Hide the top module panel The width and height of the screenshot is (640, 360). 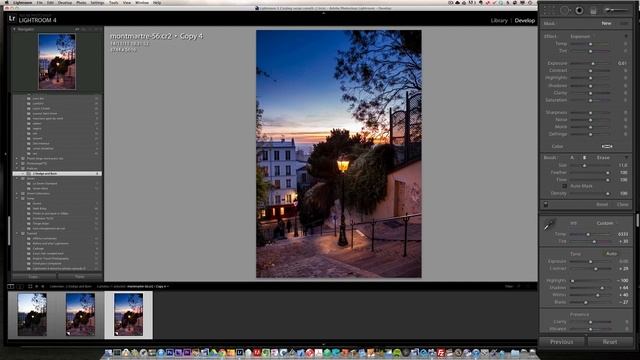click(324, 13)
